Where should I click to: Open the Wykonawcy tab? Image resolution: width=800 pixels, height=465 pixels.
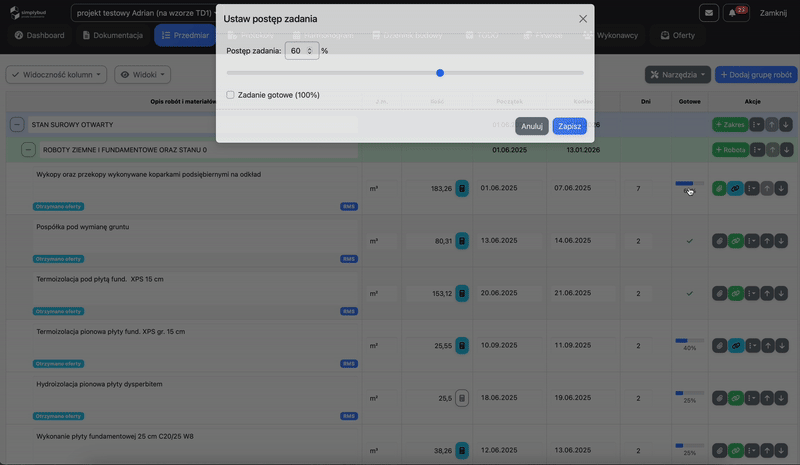(611, 35)
